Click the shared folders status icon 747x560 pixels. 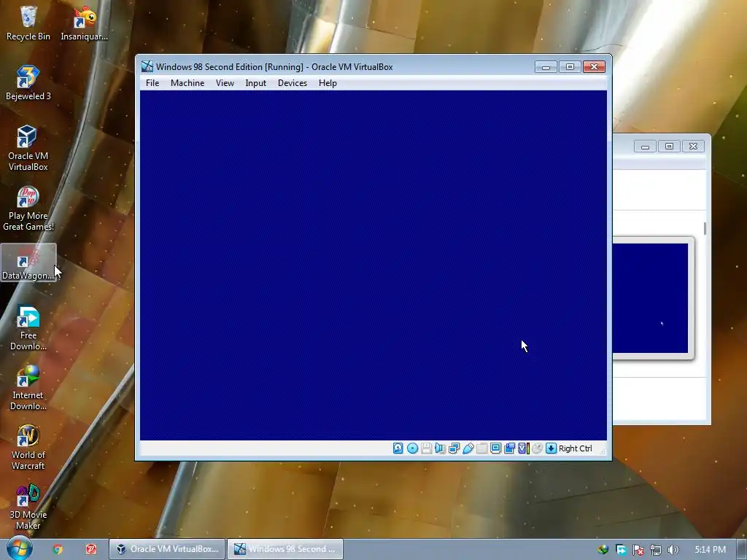(x=481, y=448)
